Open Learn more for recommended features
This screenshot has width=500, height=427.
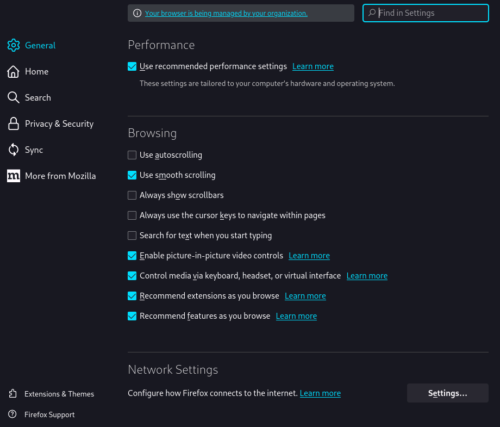click(296, 316)
